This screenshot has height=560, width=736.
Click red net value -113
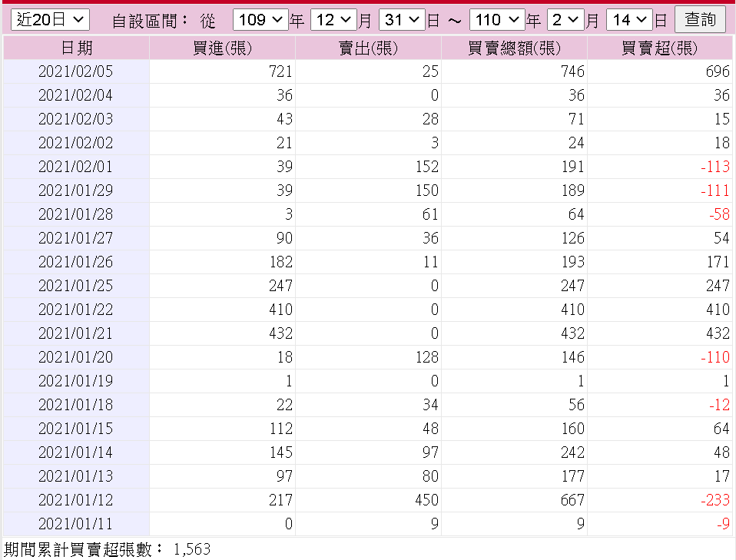[x=715, y=167]
